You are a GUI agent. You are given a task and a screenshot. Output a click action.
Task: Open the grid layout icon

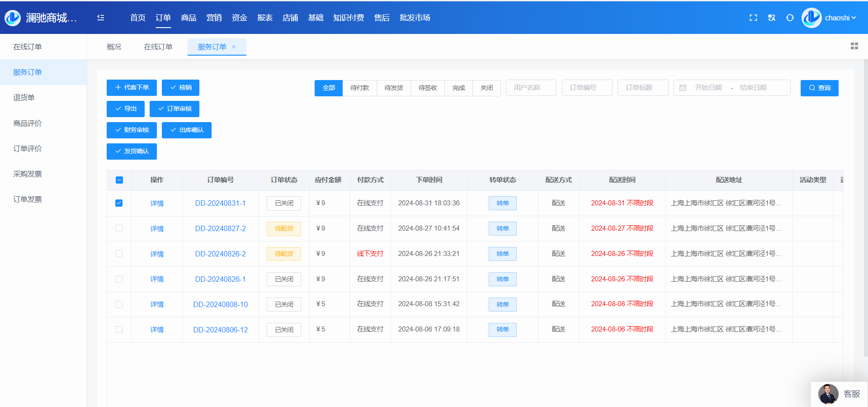coord(854,46)
